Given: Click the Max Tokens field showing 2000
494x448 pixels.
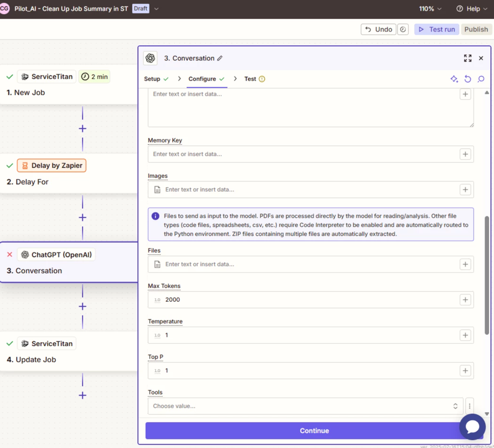Looking at the screenshot, I should pos(310,300).
